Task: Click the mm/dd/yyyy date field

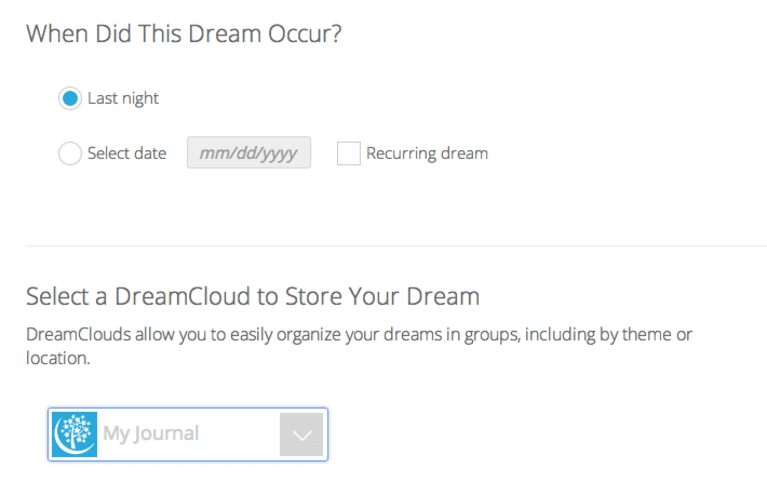Action: (x=248, y=153)
